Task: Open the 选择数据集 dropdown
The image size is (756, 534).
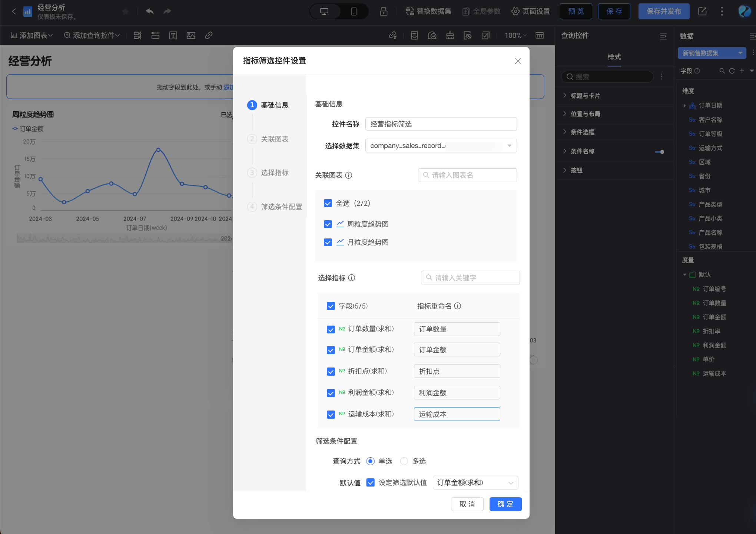Action: click(441, 146)
